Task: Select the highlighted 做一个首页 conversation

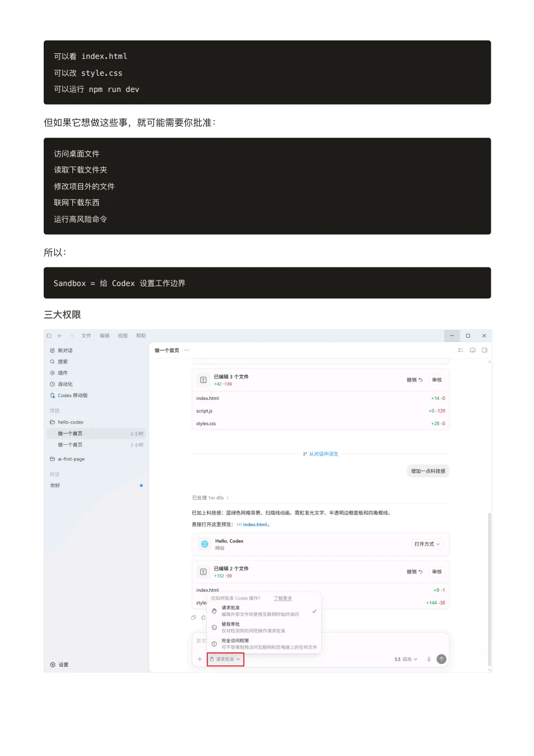Action: [x=96, y=434]
